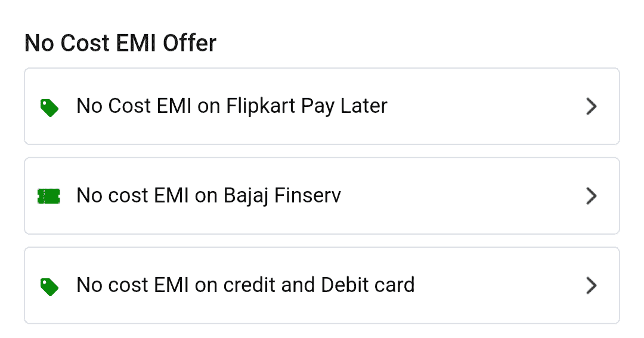
Task: Click the "No Cost EMI Offer" heading
Action: (x=120, y=43)
